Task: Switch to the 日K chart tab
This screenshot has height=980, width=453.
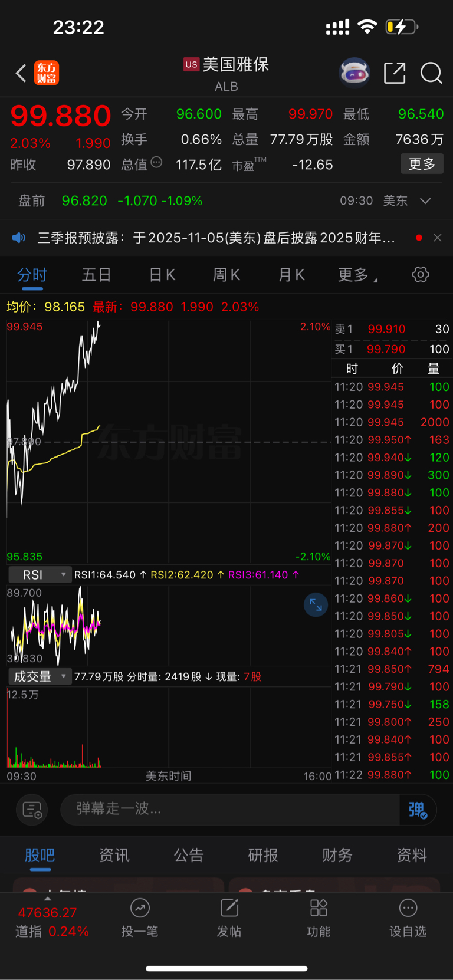Action: coord(162,275)
